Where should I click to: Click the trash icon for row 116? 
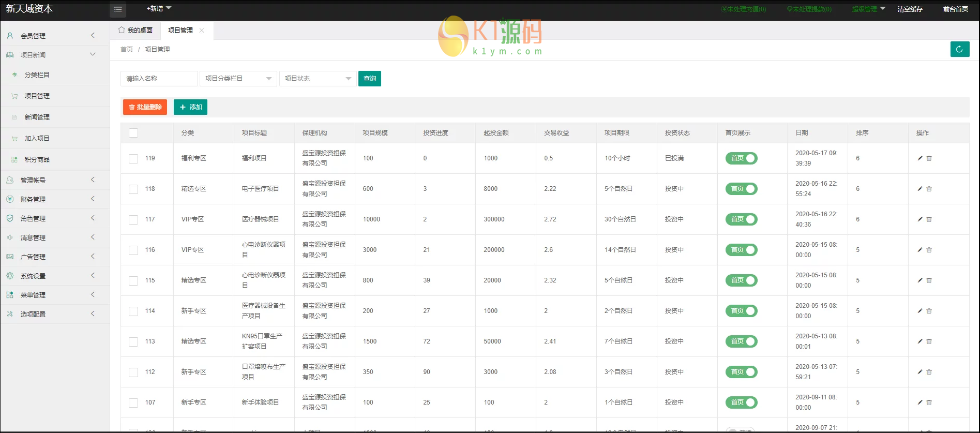pos(929,250)
